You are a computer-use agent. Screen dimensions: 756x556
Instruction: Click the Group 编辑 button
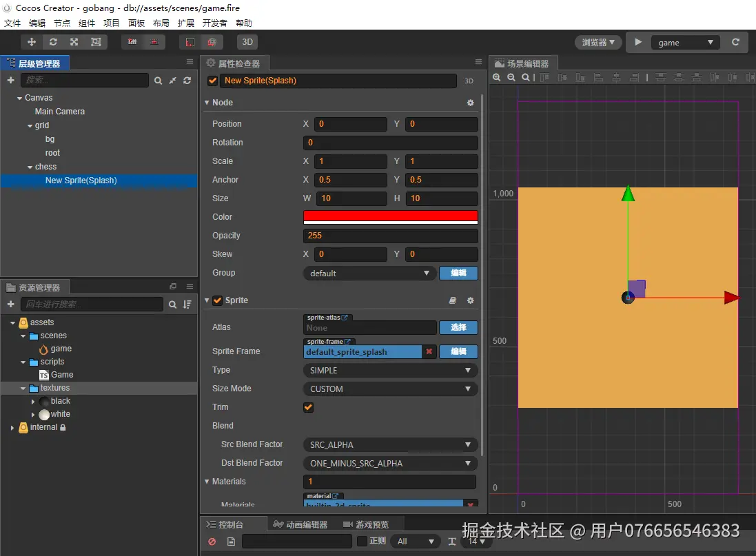(458, 273)
